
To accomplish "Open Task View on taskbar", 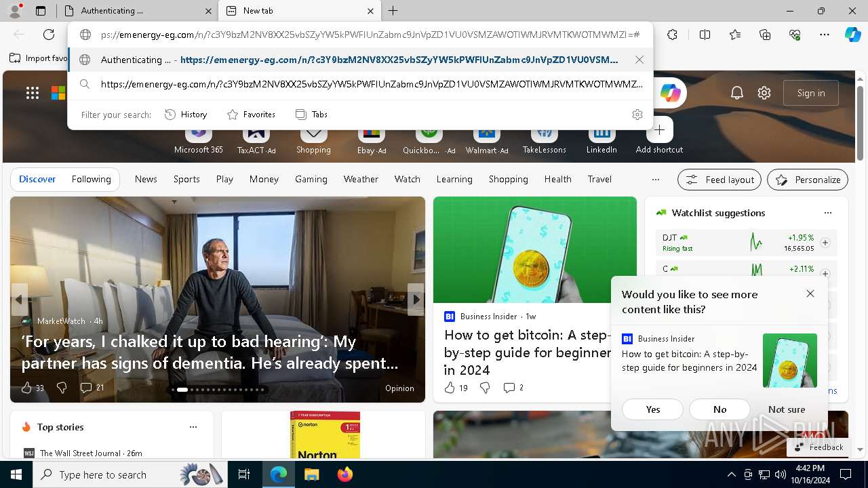I will click(244, 474).
